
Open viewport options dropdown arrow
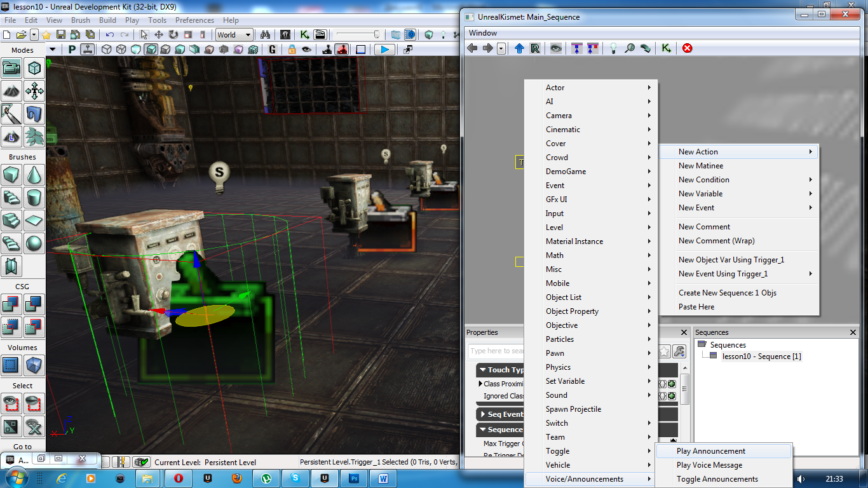click(x=53, y=50)
